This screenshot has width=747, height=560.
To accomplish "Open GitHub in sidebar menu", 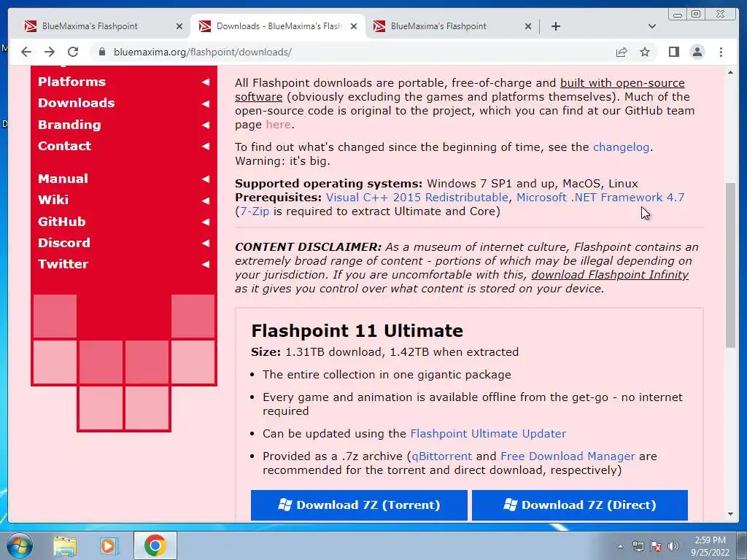I will (x=62, y=222).
